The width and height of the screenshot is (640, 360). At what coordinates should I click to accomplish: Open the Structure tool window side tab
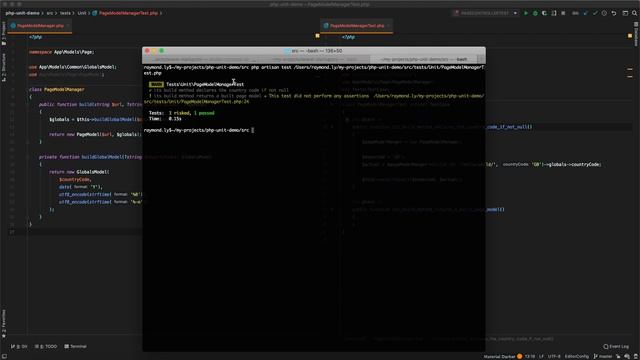(x=4, y=67)
